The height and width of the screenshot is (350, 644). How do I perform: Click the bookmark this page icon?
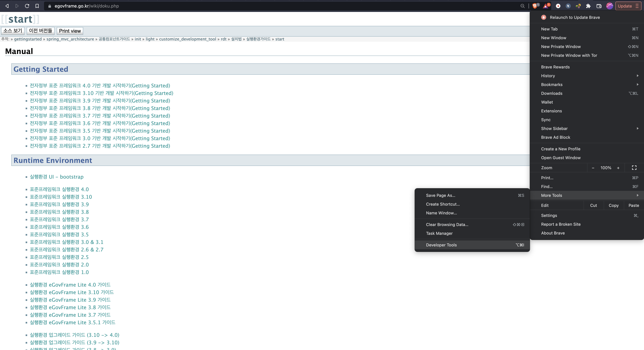pyautogui.click(x=37, y=6)
